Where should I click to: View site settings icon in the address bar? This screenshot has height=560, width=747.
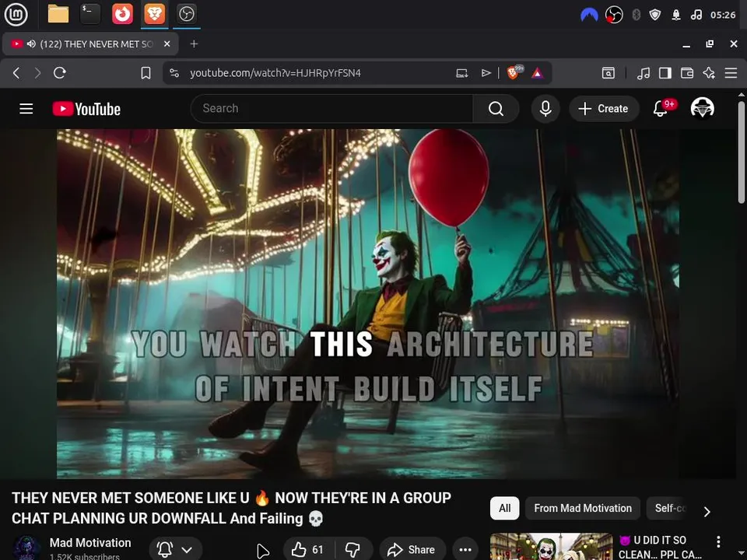[x=174, y=73]
